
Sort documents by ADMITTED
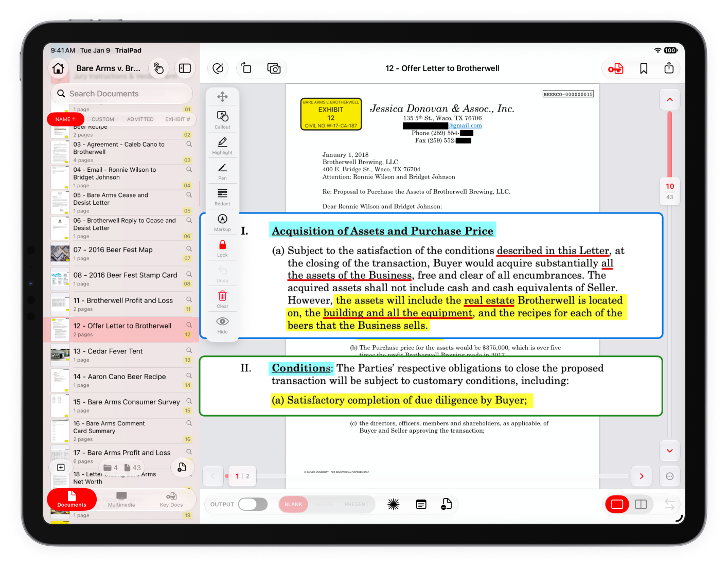tap(140, 119)
